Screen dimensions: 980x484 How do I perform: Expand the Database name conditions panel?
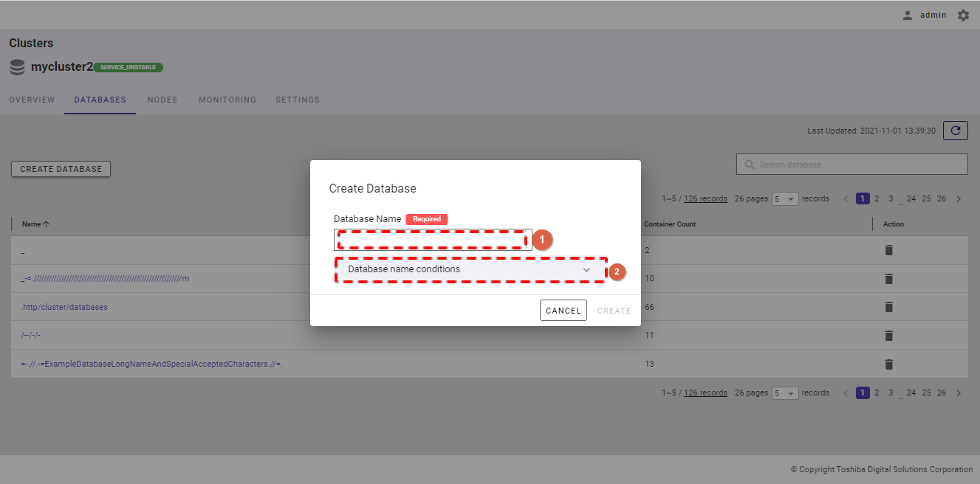470,270
